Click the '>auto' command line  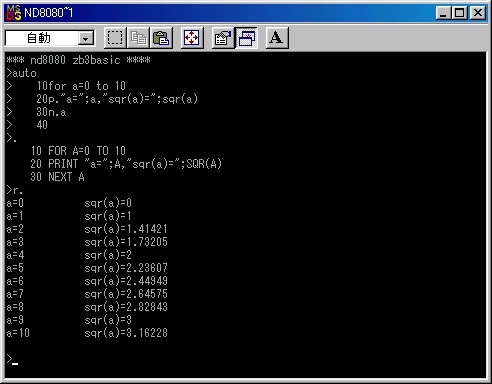[x=21, y=73]
